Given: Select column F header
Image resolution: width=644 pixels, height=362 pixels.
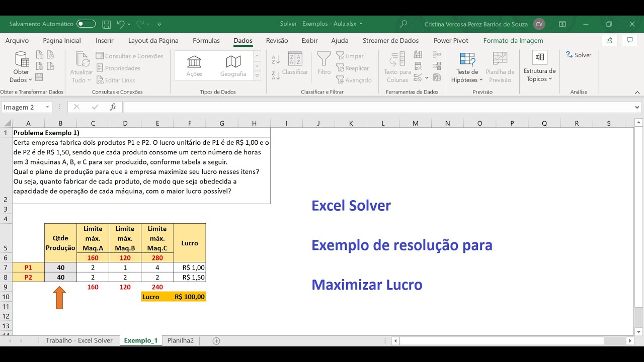Looking at the screenshot, I should tap(190, 123).
